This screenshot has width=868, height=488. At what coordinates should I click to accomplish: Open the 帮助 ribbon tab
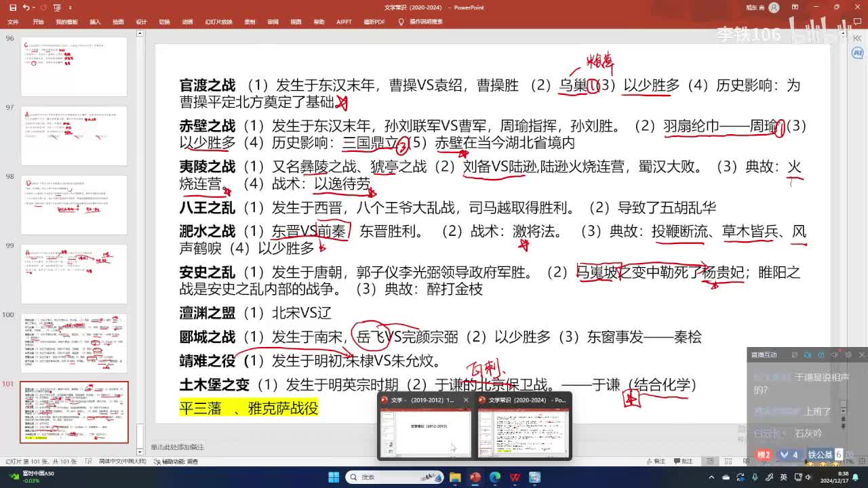[x=319, y=22]
